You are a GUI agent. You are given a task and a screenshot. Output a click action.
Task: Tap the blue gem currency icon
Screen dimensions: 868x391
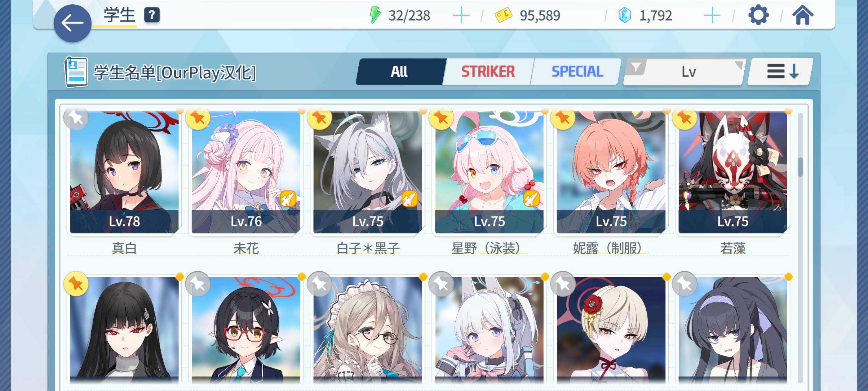pyautogui.click(x=625, y=16)
